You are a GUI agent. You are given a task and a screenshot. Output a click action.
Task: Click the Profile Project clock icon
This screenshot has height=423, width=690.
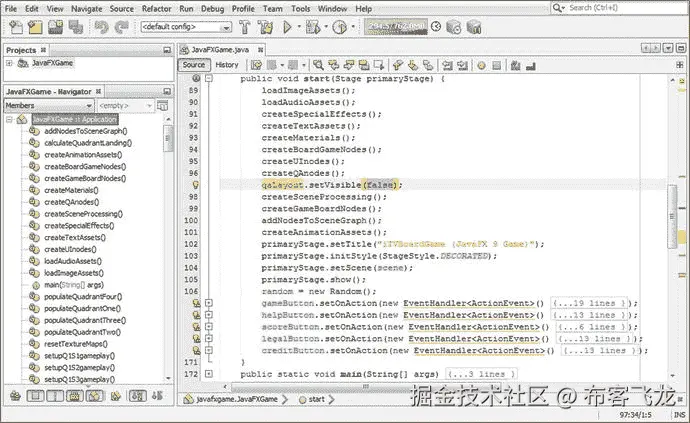point(339,27)
